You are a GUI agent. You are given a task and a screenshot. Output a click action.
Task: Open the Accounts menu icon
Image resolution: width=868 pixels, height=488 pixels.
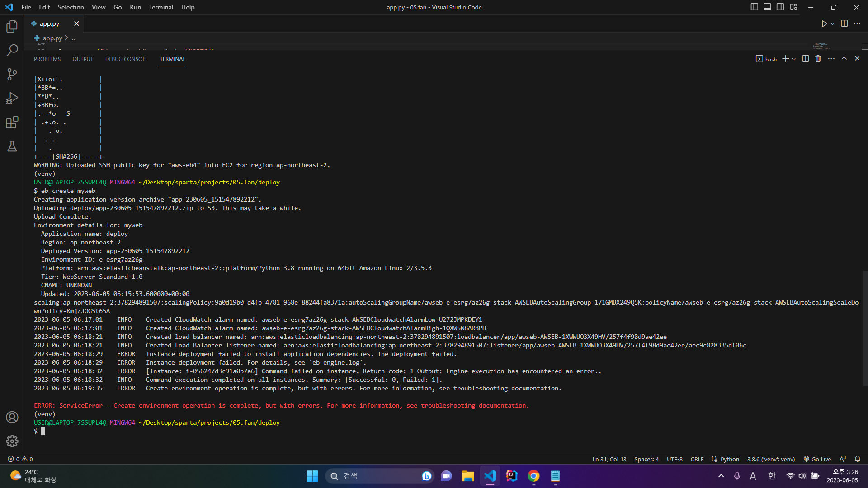tap(12, 417)
